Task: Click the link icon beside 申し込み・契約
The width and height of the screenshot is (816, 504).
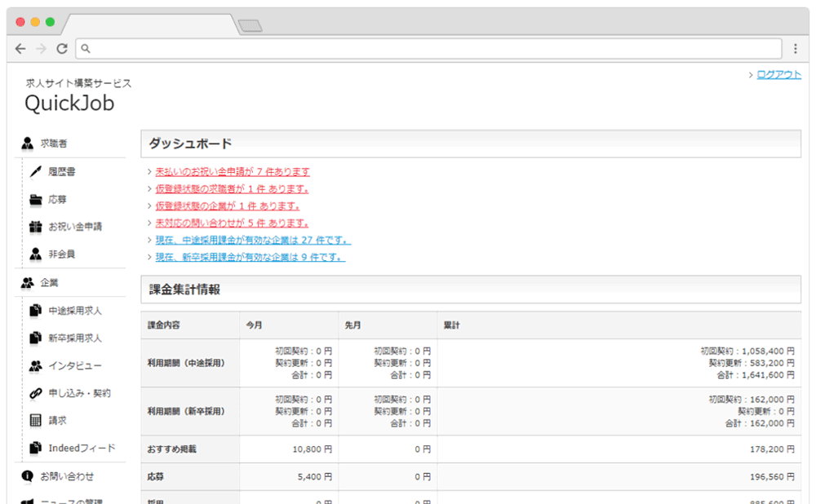Action: 35,393
